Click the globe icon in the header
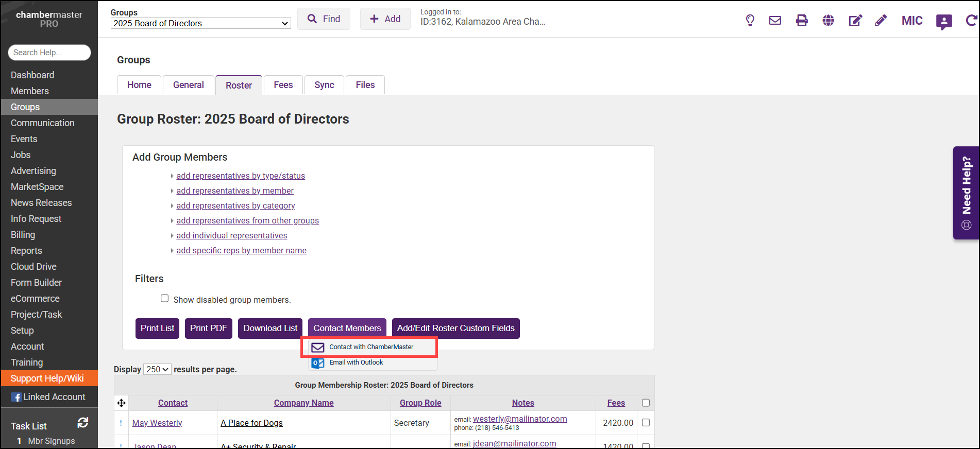Viewport: 980px width, 449px height. click(828, 21)
